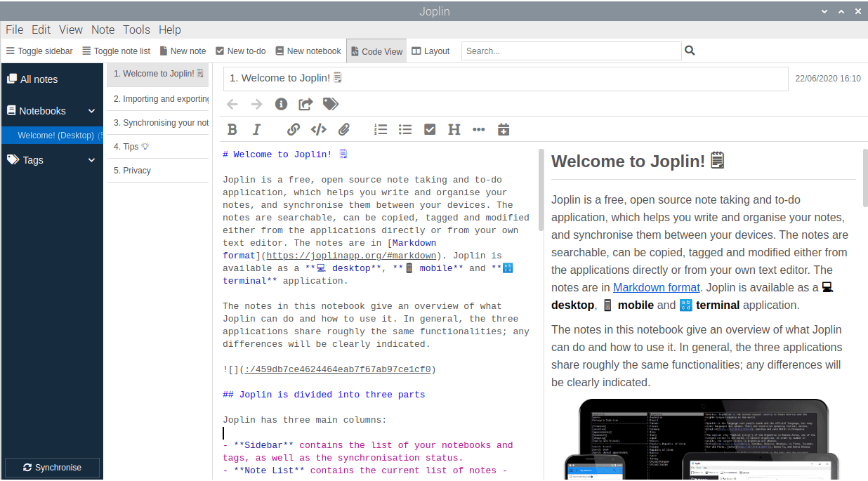The width and height of the screenshot is (868, 481).
Task: Open the Note menu
Action: [x=103, y=29]
